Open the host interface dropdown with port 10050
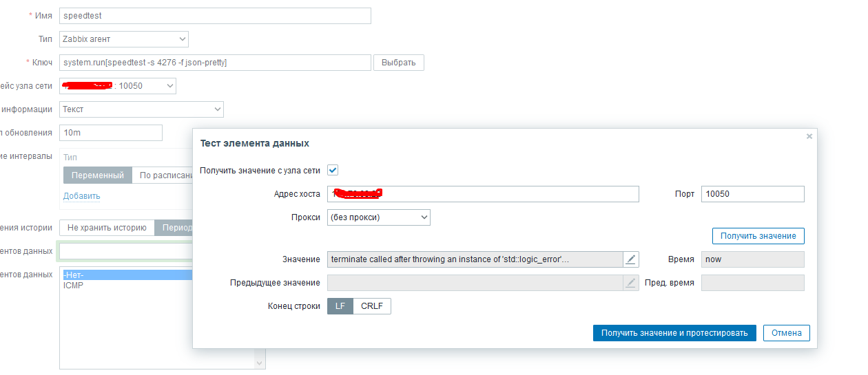The height and width of the screenshot is (375, 868). [118, 86]
